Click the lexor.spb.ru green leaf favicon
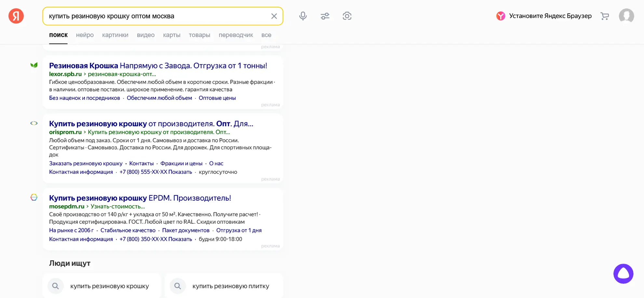 pos(34,65)
